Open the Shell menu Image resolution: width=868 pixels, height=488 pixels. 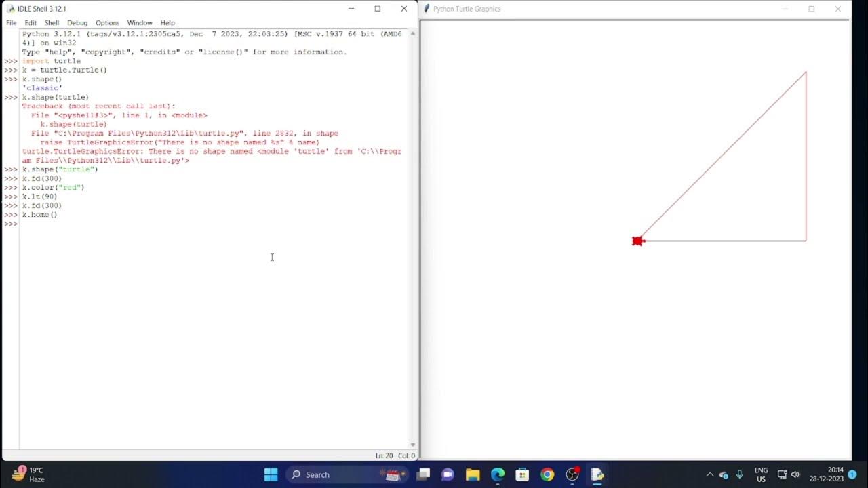pyautogui.click(x=52, y=22)
